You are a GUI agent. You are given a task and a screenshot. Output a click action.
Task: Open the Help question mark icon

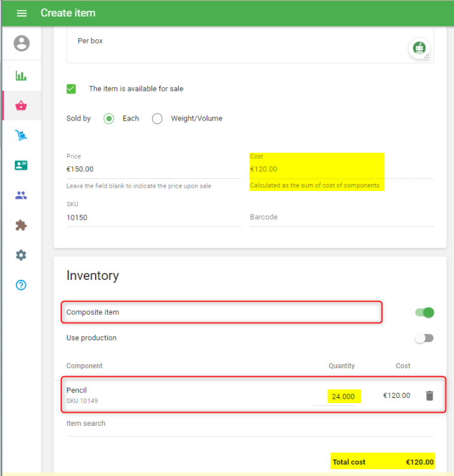pos(22,285)
